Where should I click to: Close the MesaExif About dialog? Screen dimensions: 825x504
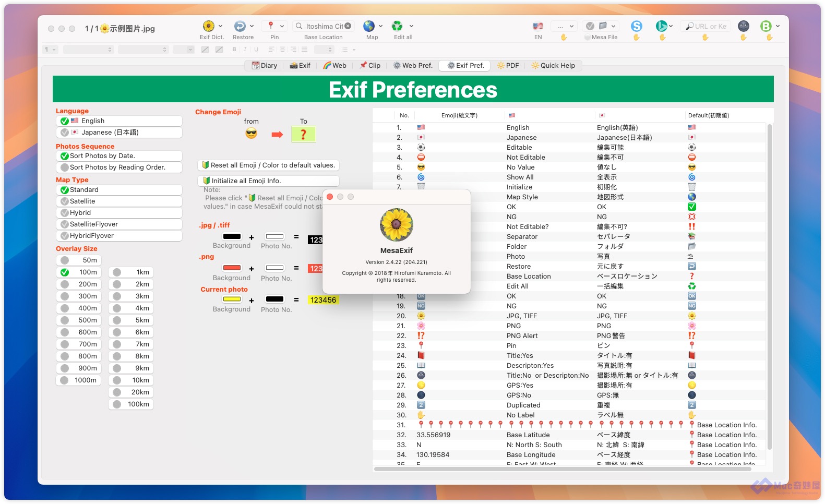pos(330,197)
